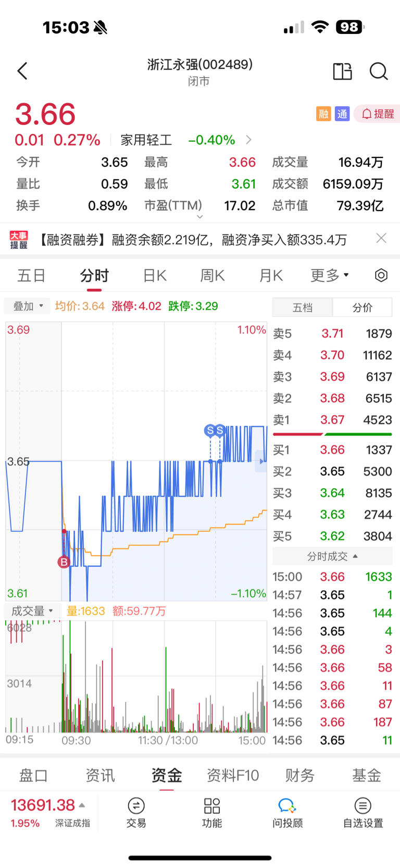
Task: Tap the 14:57 trade row
Action: click(x=332, y=595)
